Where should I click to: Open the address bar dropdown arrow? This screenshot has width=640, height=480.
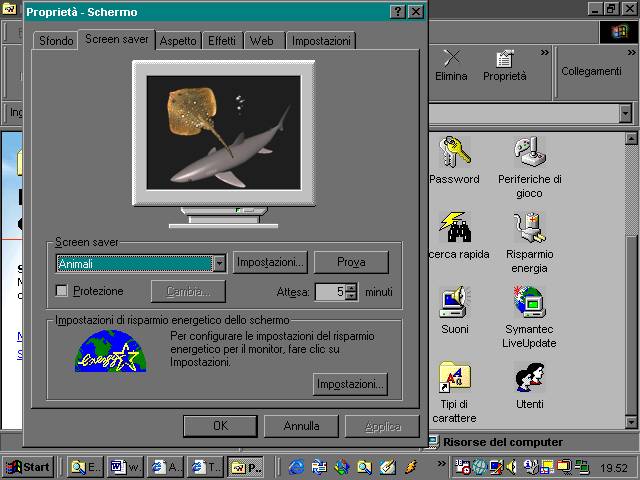point(626,114)
